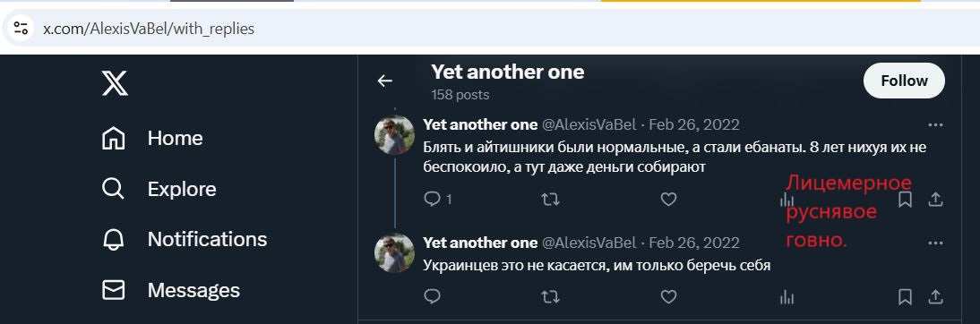Screen dimensions: 980x324
Task: Reply to the second post about Ukrainians
Action: [x=433, y=296]
